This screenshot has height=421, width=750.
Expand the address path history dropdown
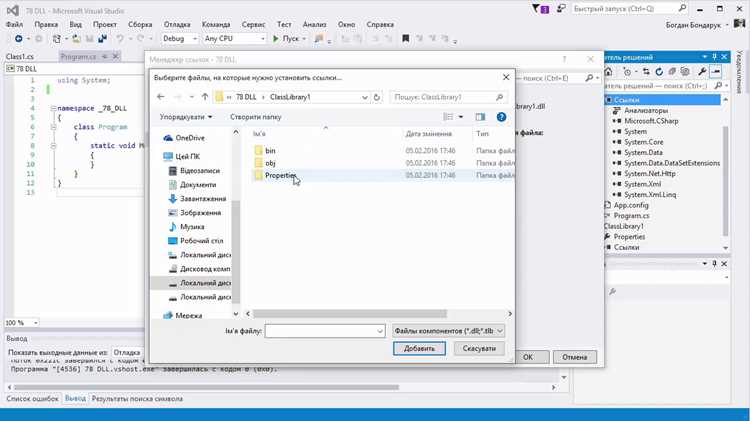(x=364, y=97)
